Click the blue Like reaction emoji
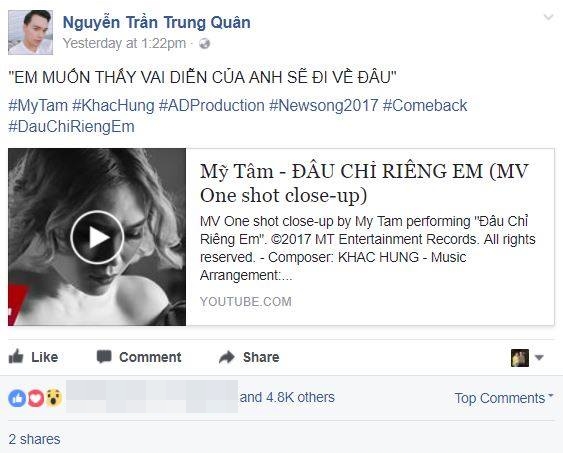 click(17, 398)
